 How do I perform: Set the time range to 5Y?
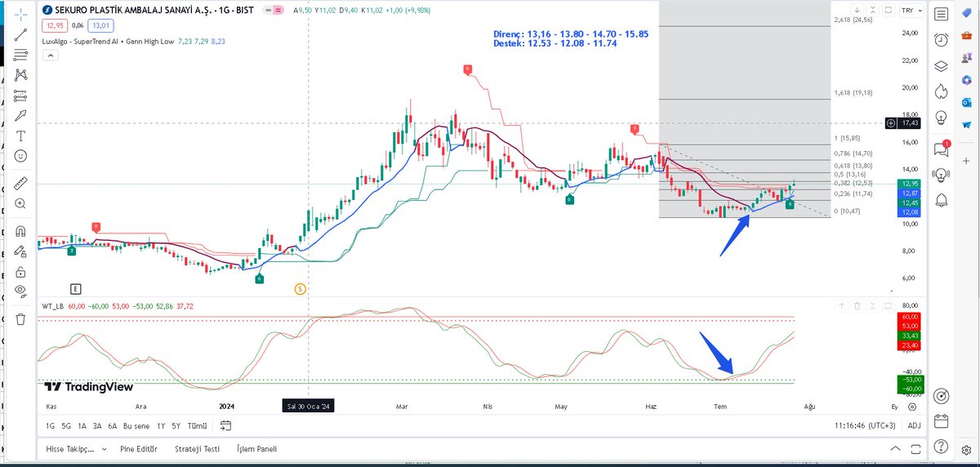point(176,425)
